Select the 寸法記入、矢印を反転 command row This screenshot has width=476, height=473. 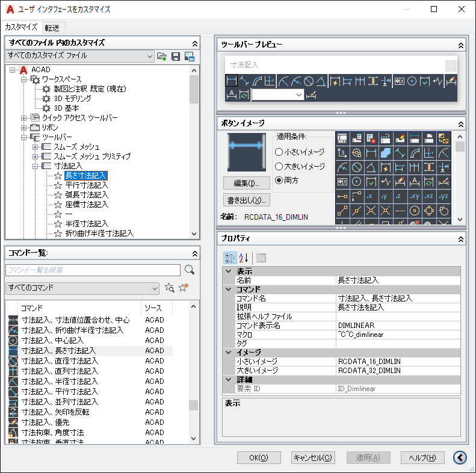click(x=90, y=412)
